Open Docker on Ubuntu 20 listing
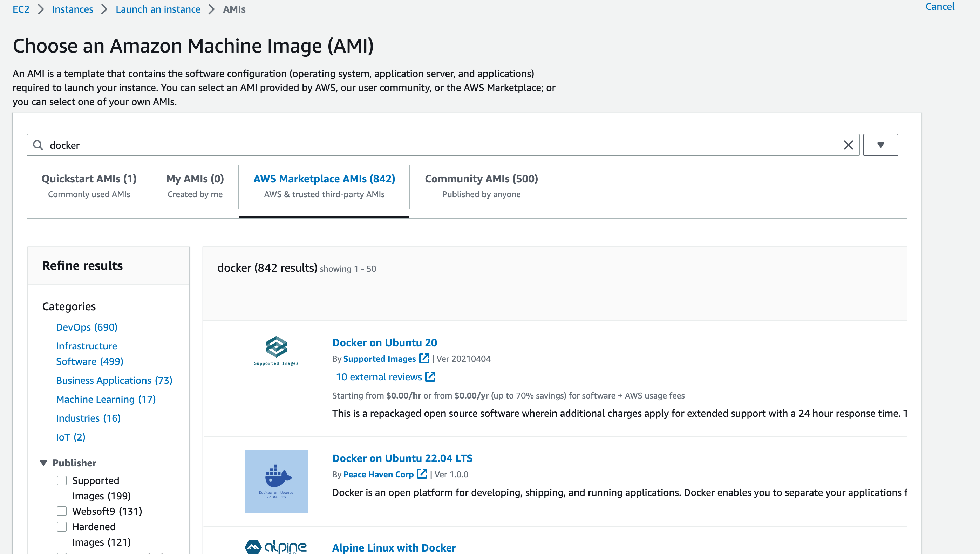The image size is (980, 554). (x=384, y=342)
